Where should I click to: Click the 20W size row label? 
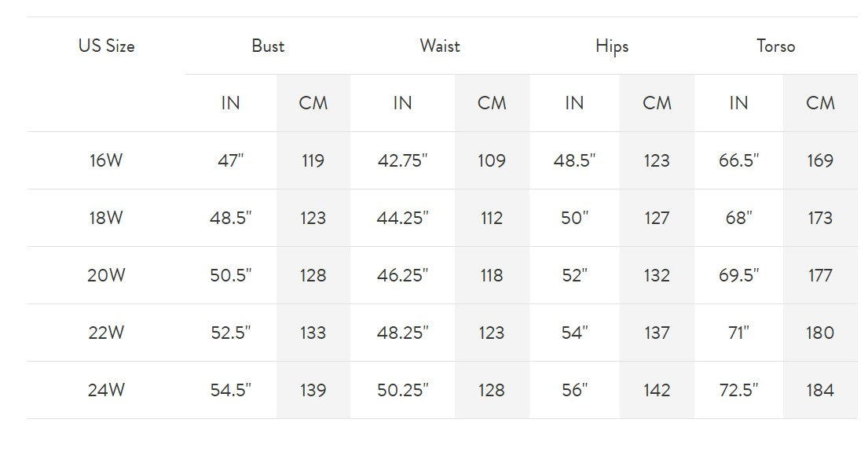[x=106, y=276]
